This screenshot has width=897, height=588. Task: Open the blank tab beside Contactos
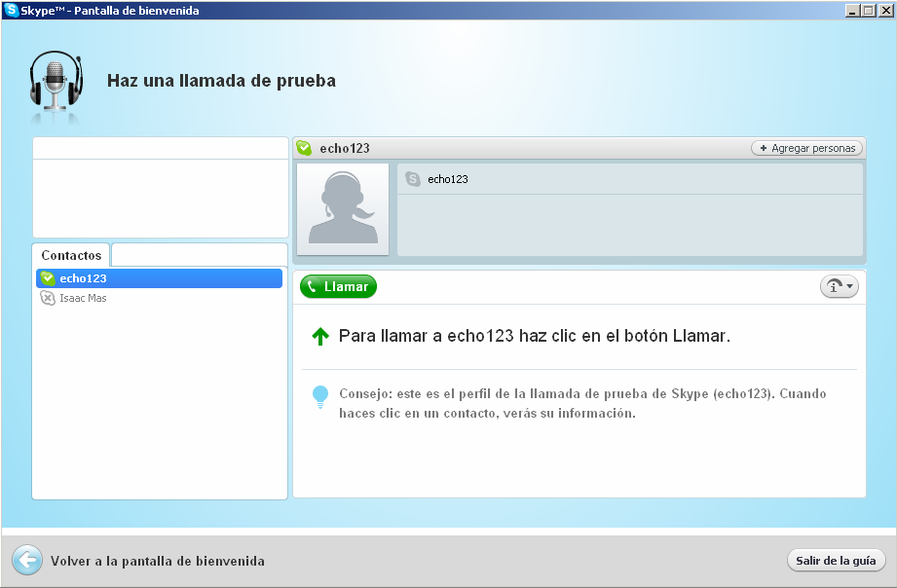pyautogui.click(x=199, y=255)
